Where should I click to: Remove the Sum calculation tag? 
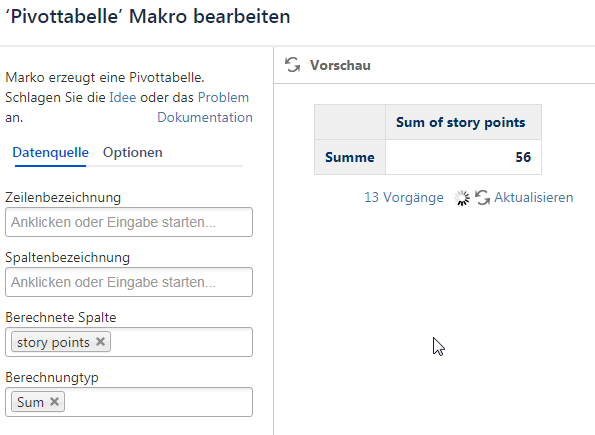(x=54, y=402)
